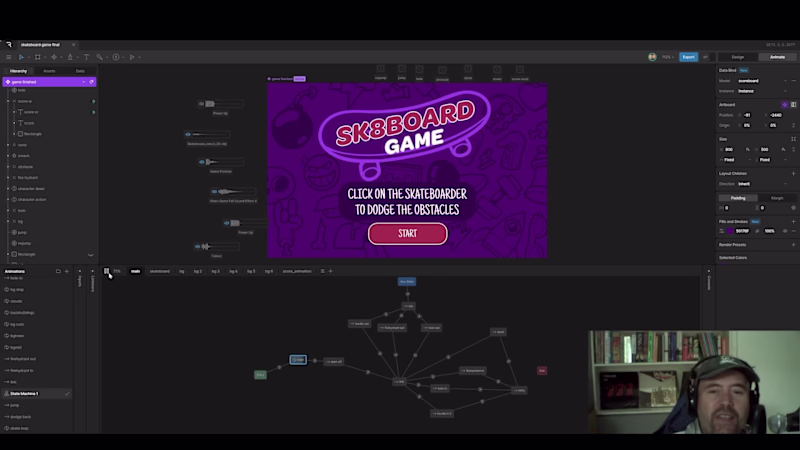Pick the Pen tool in toolbar
Image resolution: width=800 pixels, height=450 pixels.
click(x=70, y=57)
